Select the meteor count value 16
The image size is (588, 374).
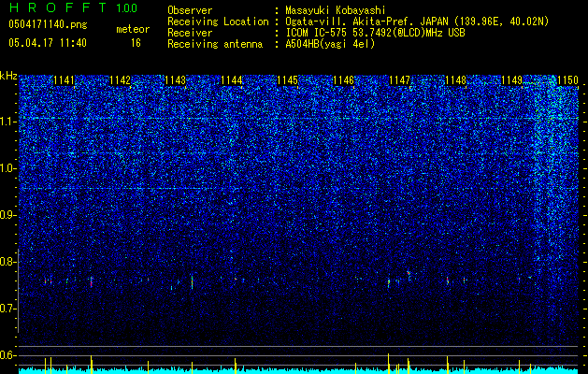[x=136, y=43]
